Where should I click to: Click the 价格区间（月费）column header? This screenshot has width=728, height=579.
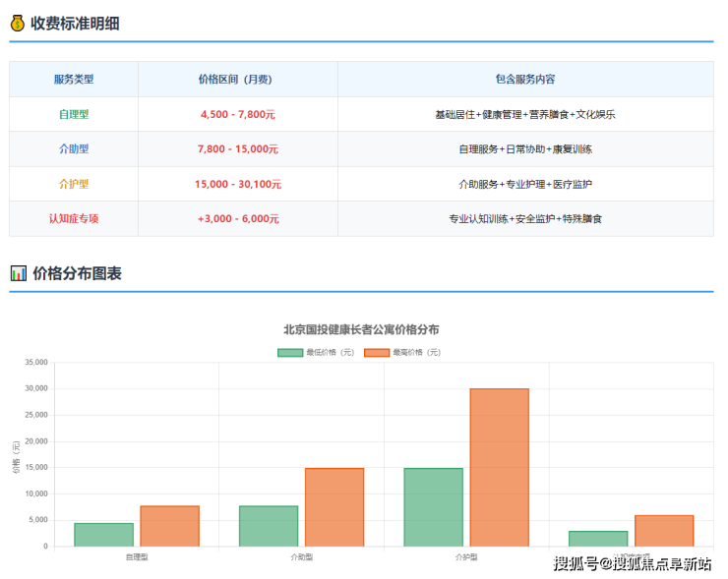coord(237,79)
